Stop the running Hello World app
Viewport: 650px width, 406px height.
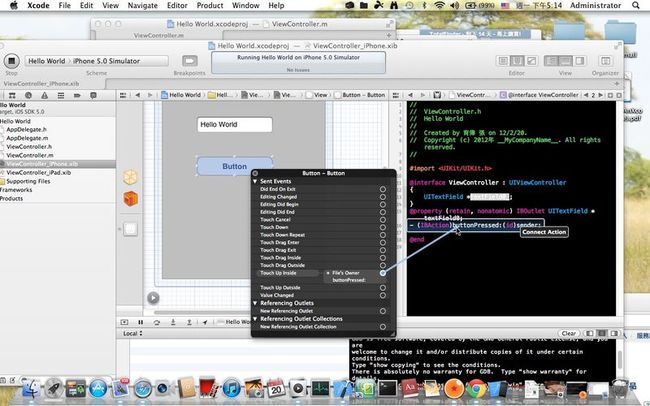[x=12, y=61]
